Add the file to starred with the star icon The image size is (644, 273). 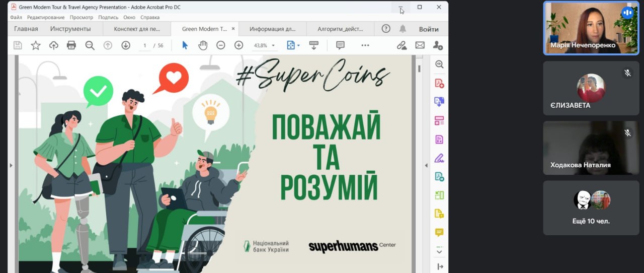[x=36, y=45]
